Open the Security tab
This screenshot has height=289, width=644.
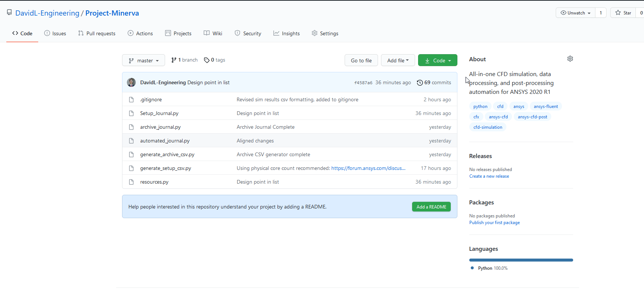tap(248, 33)
